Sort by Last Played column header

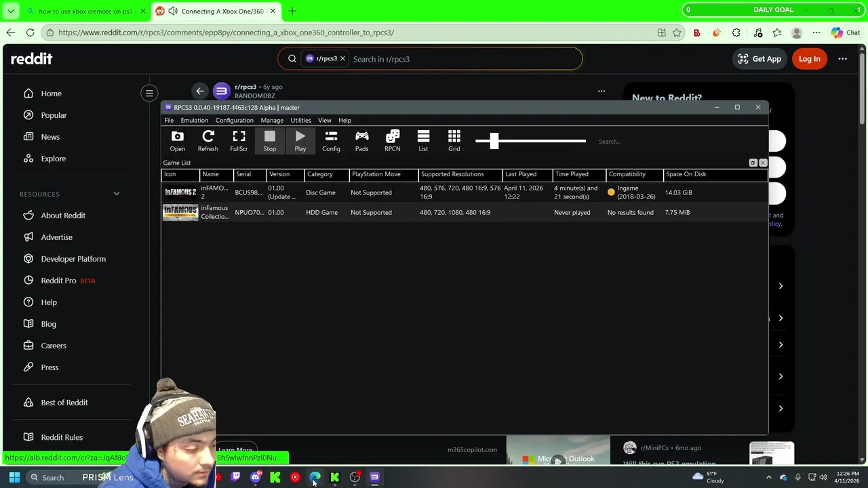coord(527,174)
